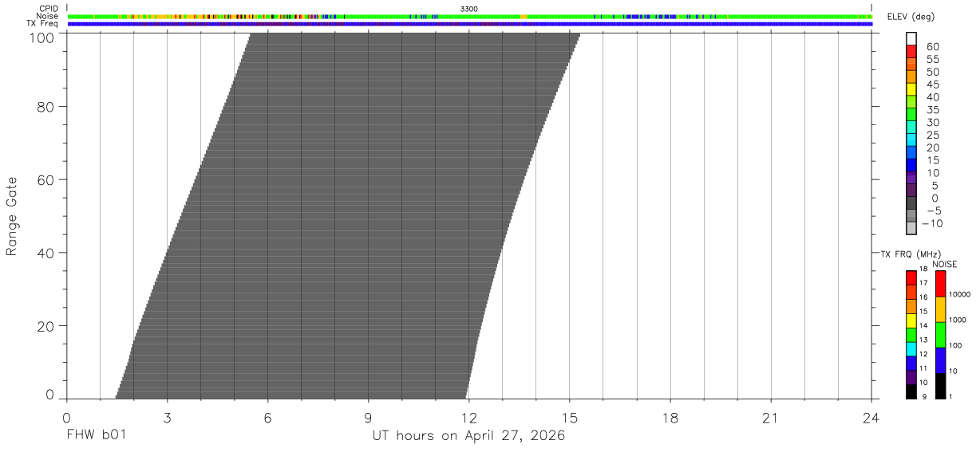This screenshot has width=980, height=452.
Task: Click the FHW b01 radar beam label
Action: click(96, 436)
